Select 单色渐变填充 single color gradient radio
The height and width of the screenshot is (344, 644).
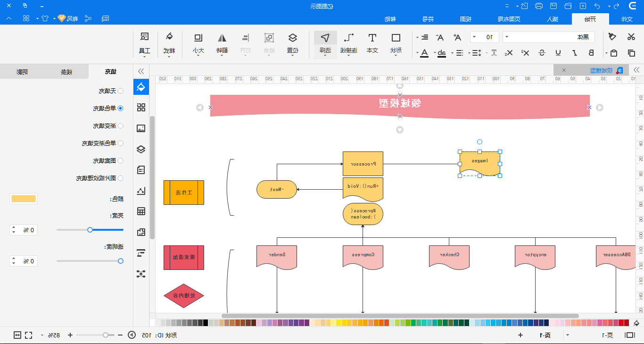[120, 143]
